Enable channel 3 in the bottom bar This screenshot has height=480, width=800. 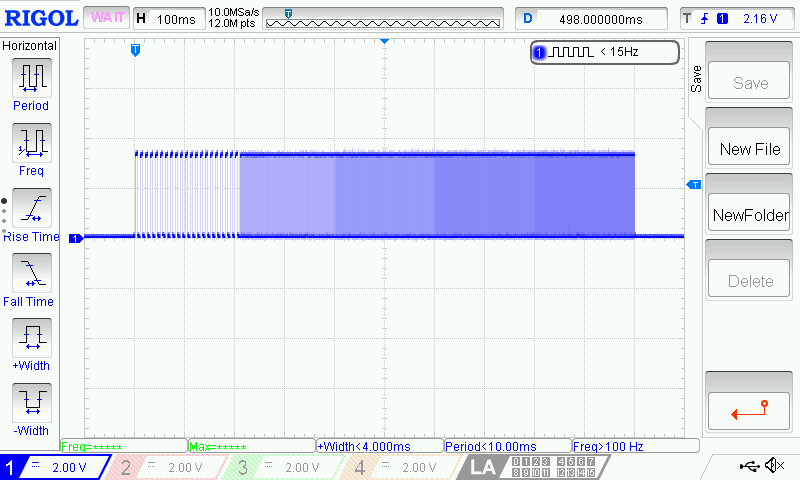(280, 467)
